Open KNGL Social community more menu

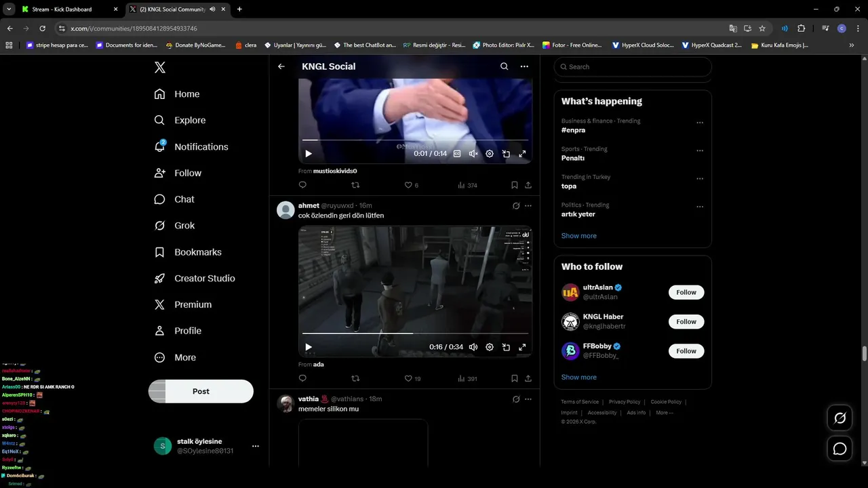(x=524, y=66)
